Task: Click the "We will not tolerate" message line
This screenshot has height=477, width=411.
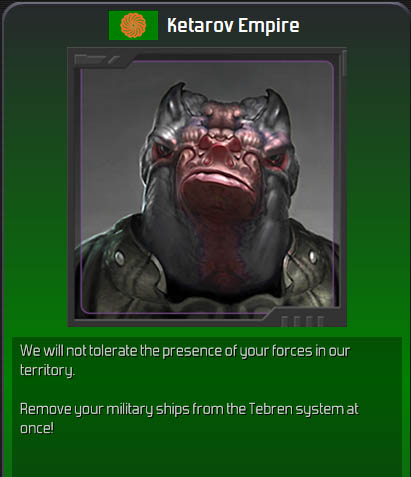Action: tap(185, 351)
